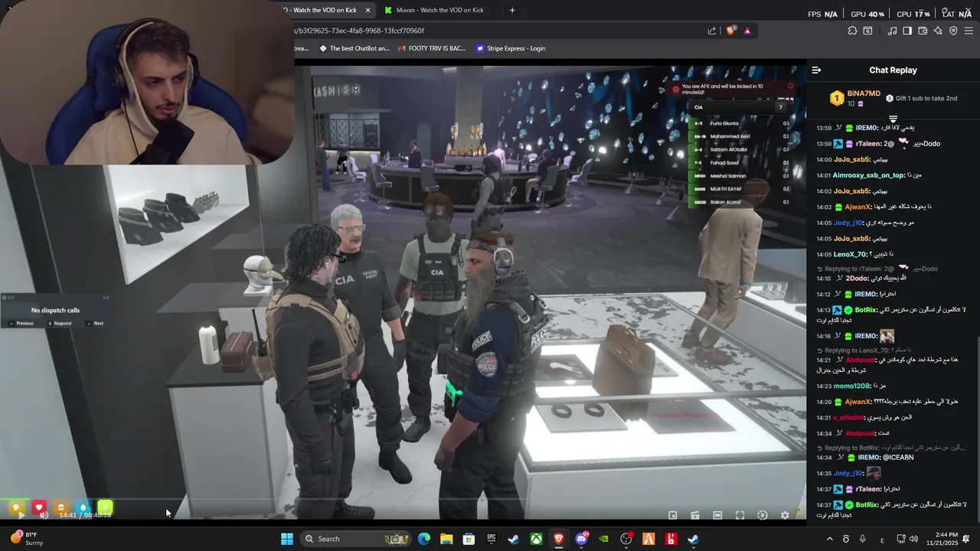Open the video player settings gear

point(785,515)
